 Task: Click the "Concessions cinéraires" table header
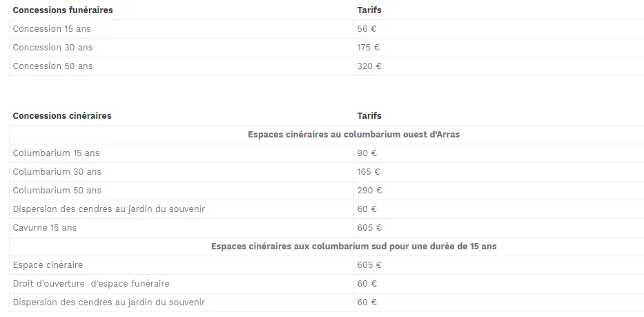pos(62,116)
